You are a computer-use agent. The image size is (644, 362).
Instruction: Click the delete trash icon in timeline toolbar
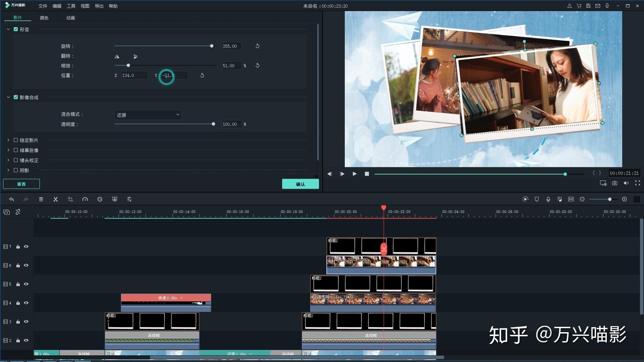[41, 199]
